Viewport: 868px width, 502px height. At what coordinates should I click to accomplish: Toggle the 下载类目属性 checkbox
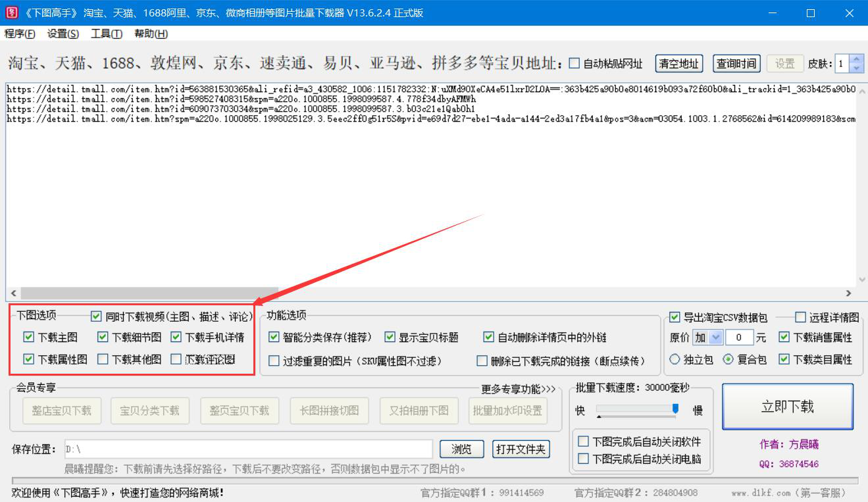tap(784, 359)
